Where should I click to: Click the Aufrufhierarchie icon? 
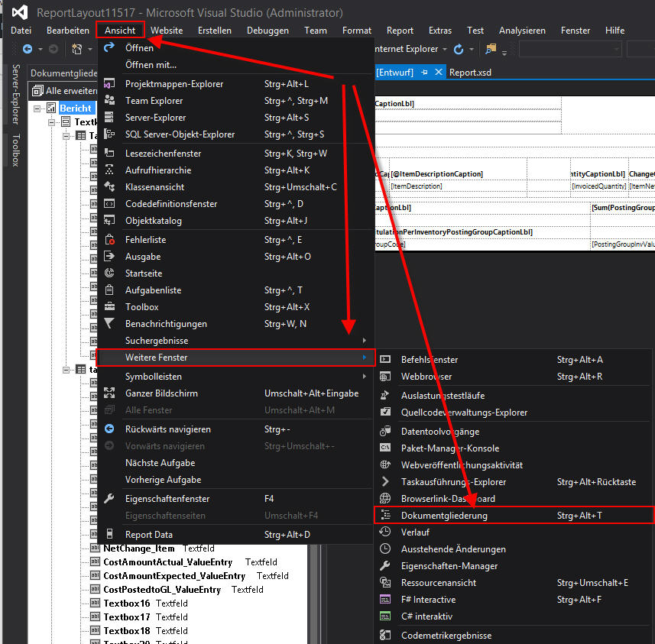109,170
